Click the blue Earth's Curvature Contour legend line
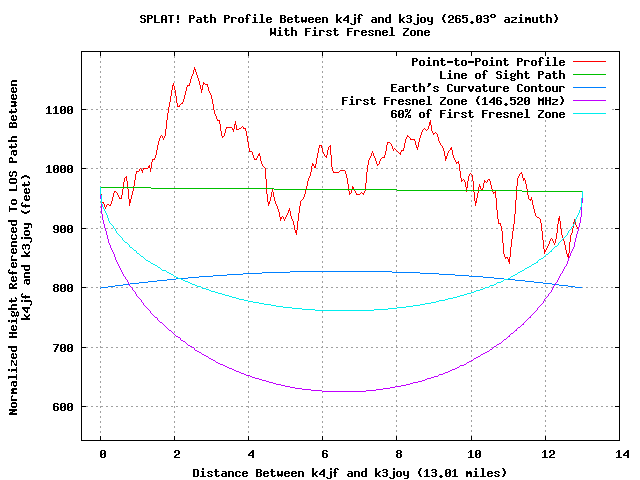 589,88
